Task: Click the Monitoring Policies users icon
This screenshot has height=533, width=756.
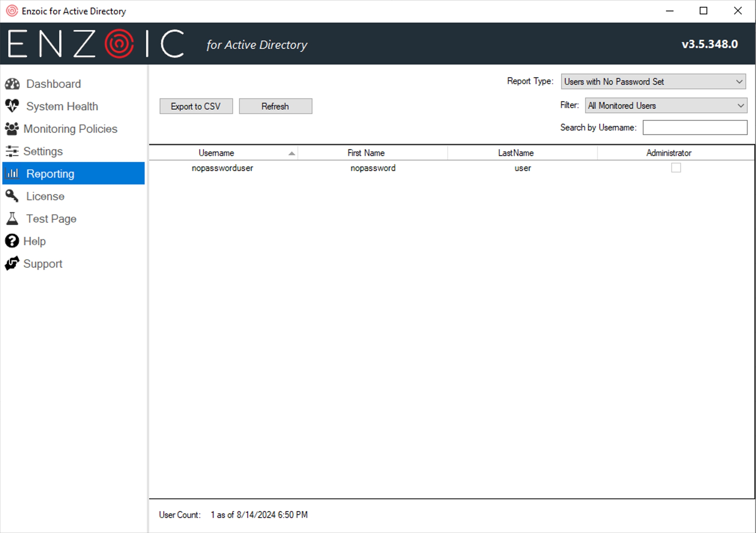Action: coord(12,129)
